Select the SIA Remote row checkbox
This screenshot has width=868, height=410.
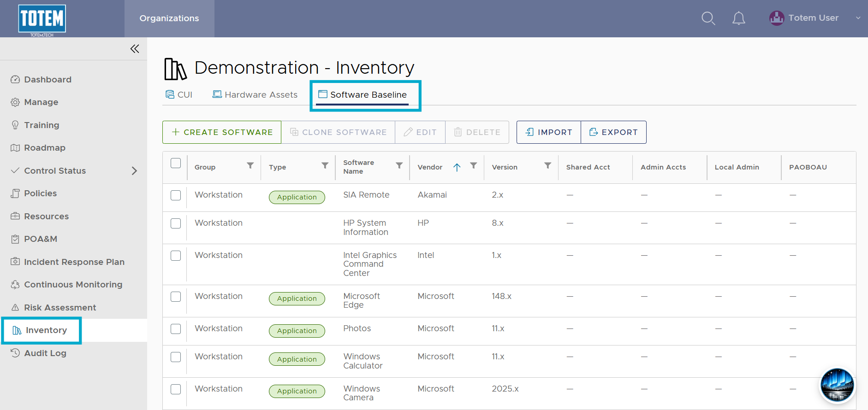[x=176, y=195]
